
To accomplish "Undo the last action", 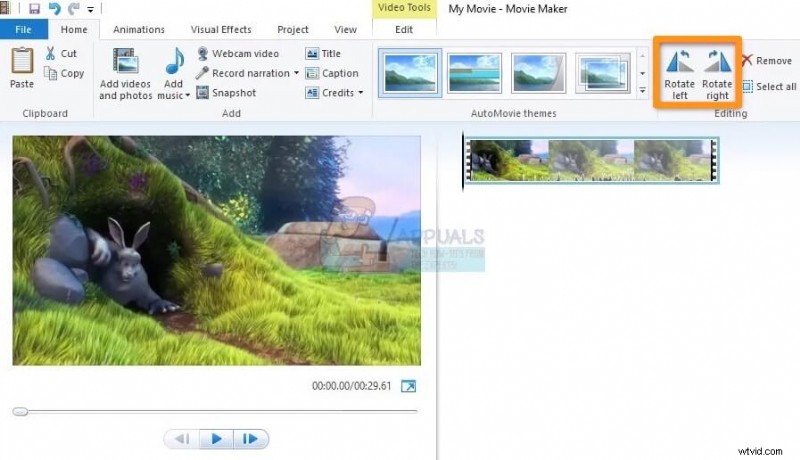I will [54, 9].
